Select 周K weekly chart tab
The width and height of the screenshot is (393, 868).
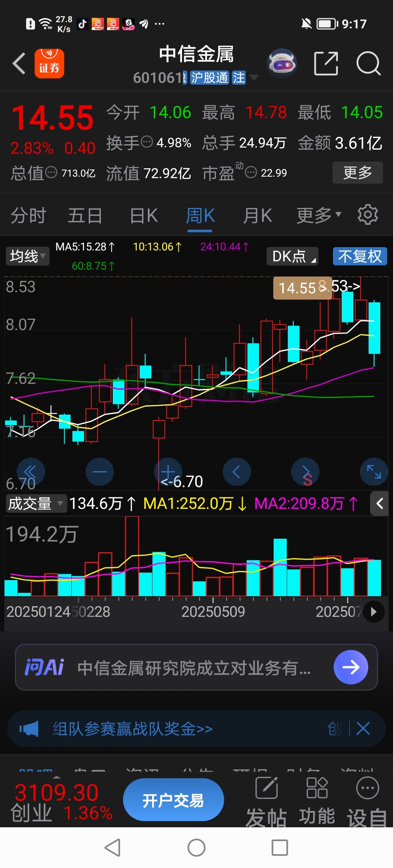(200, 215)
